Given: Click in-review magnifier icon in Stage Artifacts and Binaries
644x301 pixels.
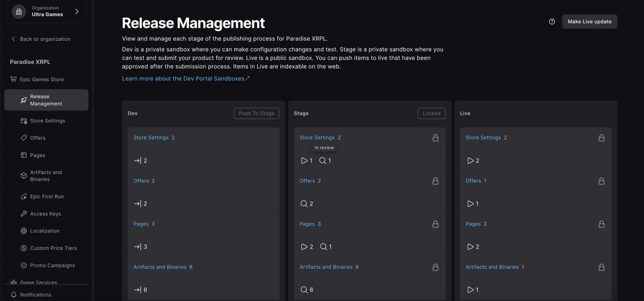Looking at the screenshot, I should click(304, 290).
